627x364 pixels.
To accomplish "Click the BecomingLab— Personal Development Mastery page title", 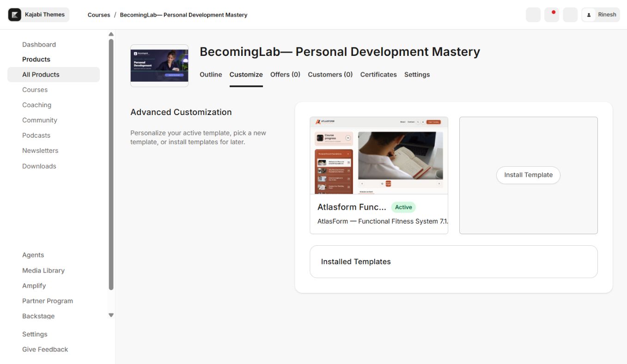I will coord(340,52).
